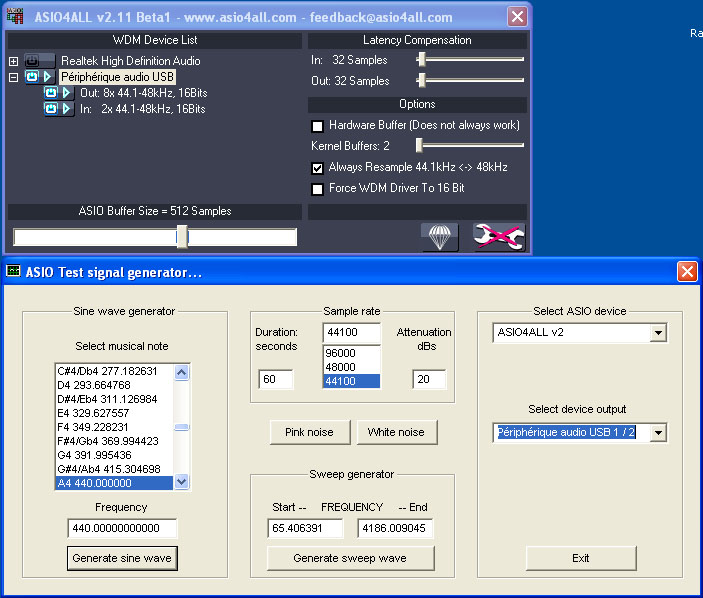Click the White noise button

coord(396,432)
